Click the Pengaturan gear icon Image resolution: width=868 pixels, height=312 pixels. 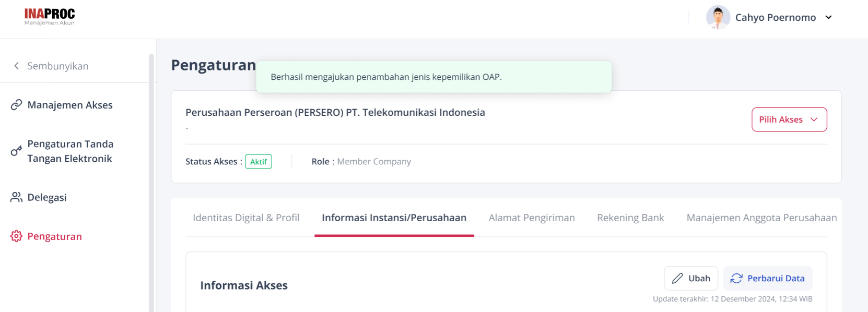pyautogui.click(x=16, y=236)
